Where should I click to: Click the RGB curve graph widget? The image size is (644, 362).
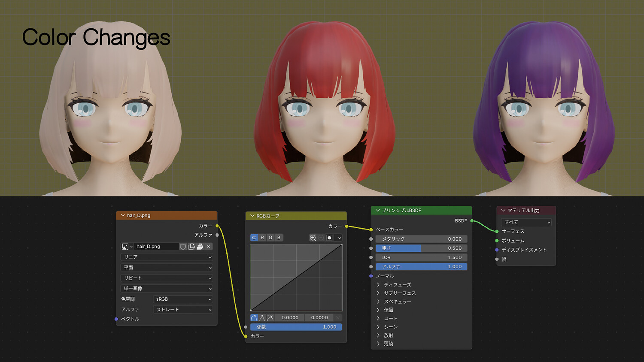(296, 278)
